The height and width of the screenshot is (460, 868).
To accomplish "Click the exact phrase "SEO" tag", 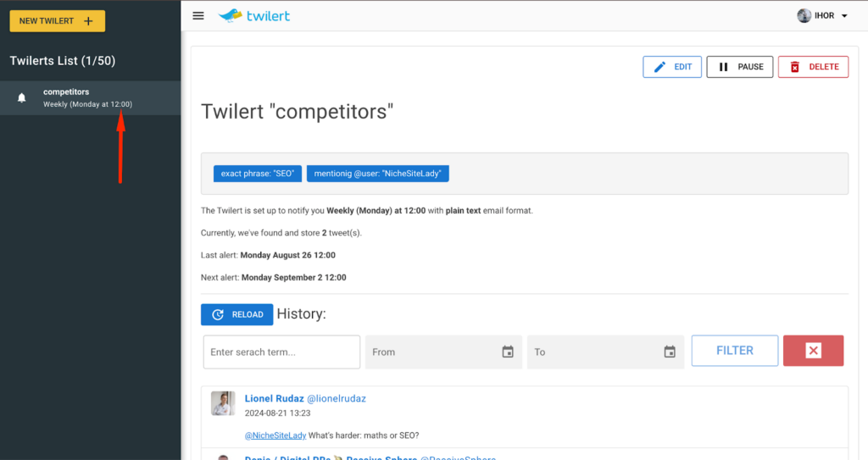I will point(258,174).
